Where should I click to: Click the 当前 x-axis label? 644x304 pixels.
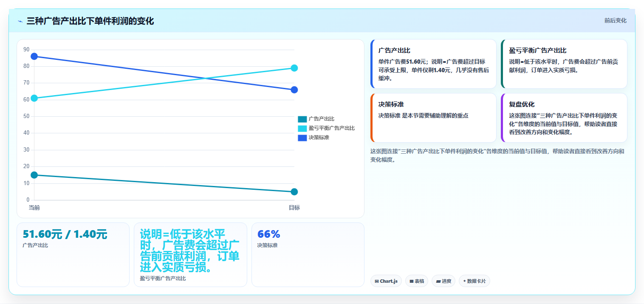(x=34, y=208)
